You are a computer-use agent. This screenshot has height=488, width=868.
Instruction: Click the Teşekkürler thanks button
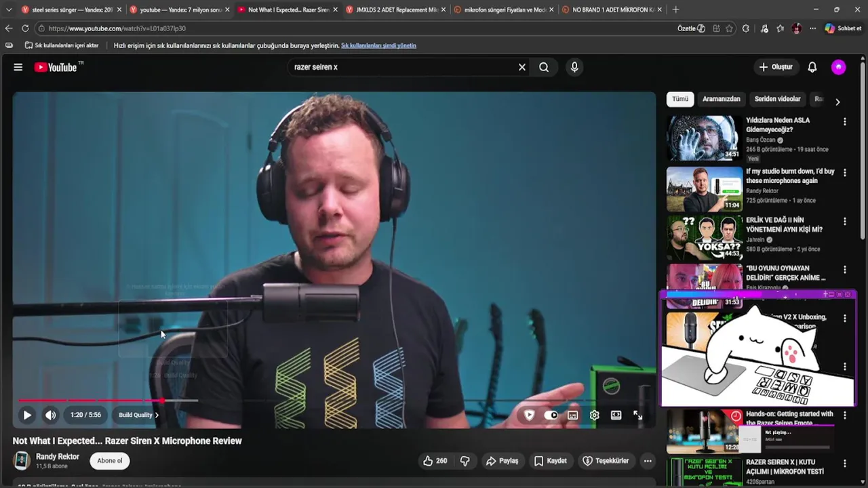click(606, 461)
